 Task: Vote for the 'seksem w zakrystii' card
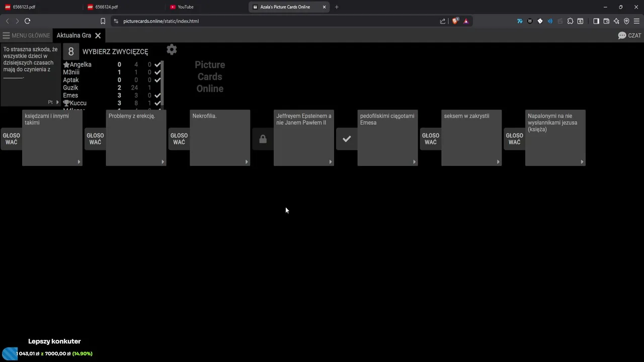[x=431, y=139]
